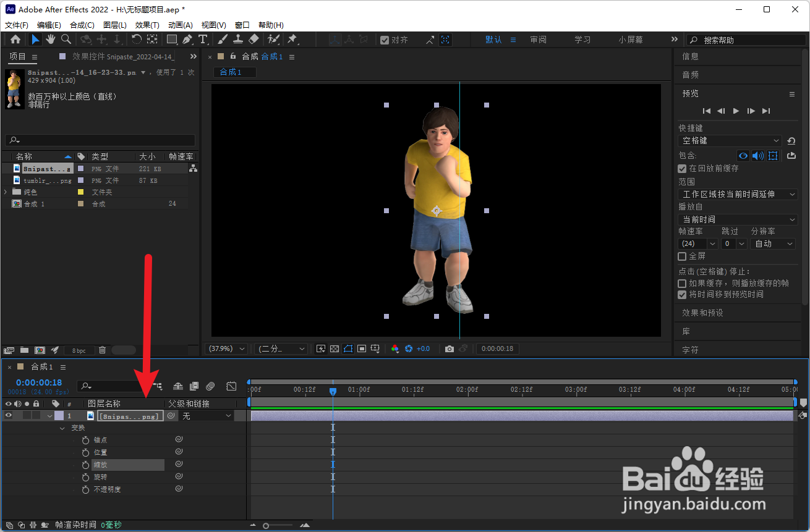
Task: Open the 图层(L) menu
Action: (115, 25)
